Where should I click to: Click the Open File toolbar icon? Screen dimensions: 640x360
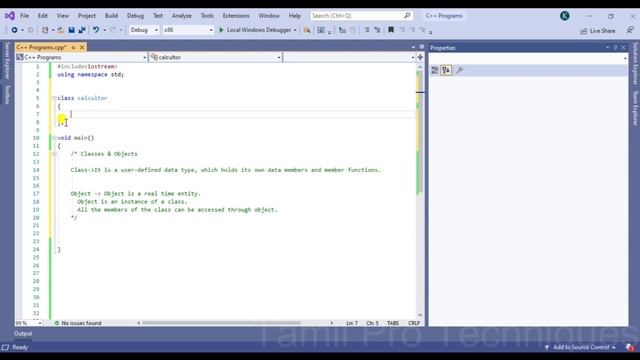[61, 30]
